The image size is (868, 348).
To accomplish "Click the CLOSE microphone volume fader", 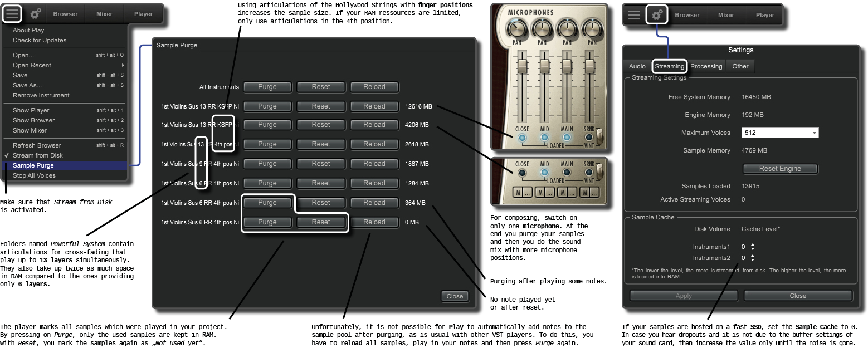I will point(522,67).
